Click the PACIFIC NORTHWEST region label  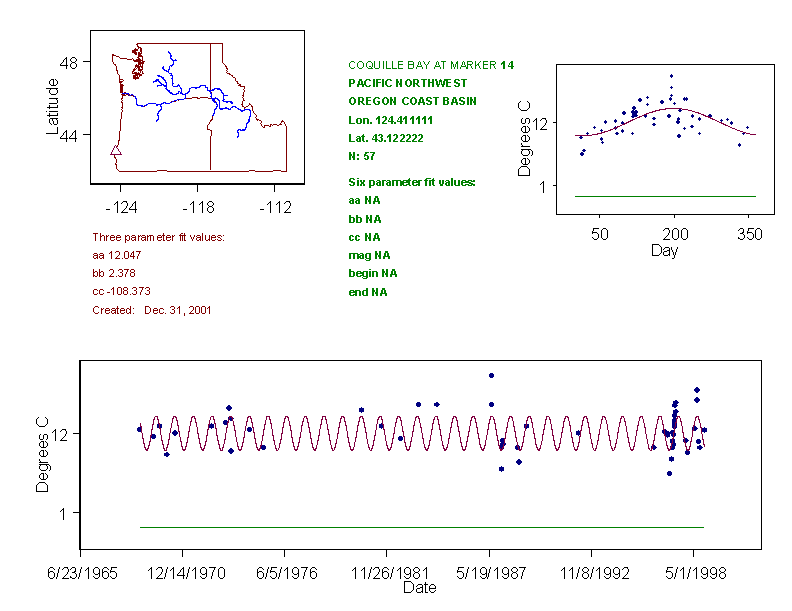(x=407, y=83)
